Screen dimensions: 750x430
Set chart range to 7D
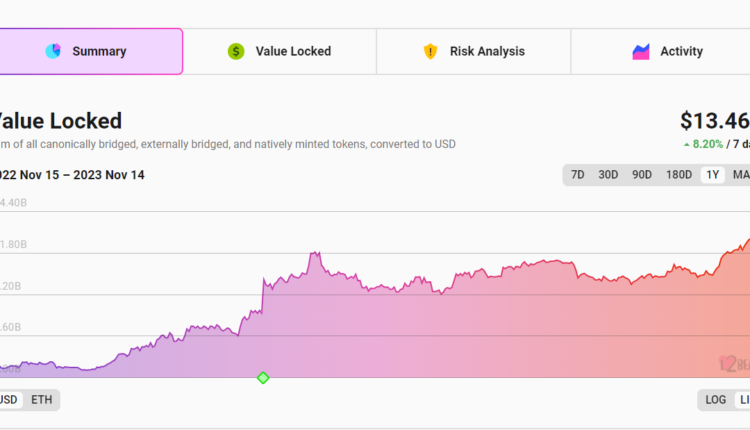coord(578,175)
